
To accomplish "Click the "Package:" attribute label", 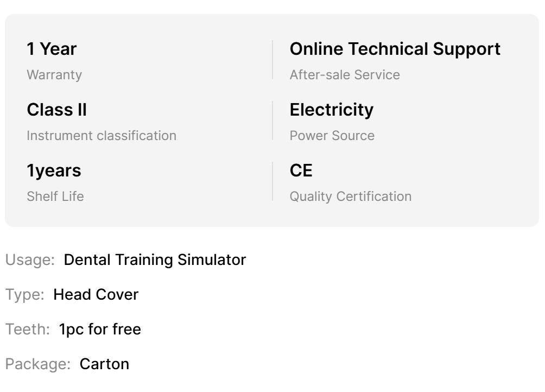I will [x=38, y=363].
